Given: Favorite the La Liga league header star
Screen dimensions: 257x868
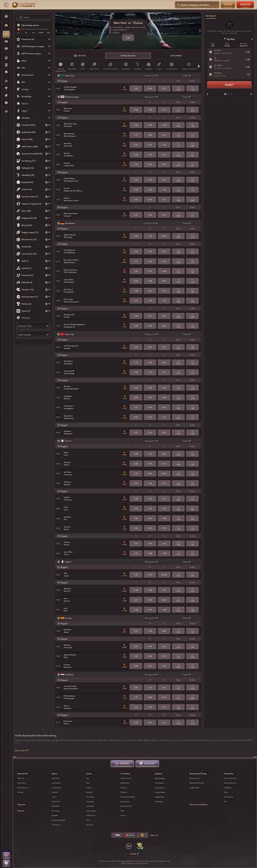Looking at the screenshot, I should point(58,618).
